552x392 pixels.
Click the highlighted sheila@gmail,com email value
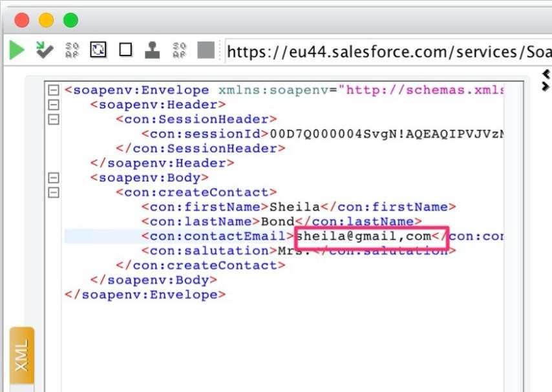(363, 236)
